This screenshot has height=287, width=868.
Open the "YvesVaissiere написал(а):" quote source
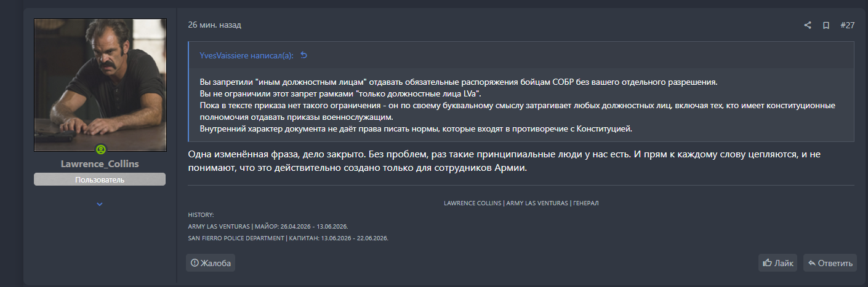pos(246,55)
